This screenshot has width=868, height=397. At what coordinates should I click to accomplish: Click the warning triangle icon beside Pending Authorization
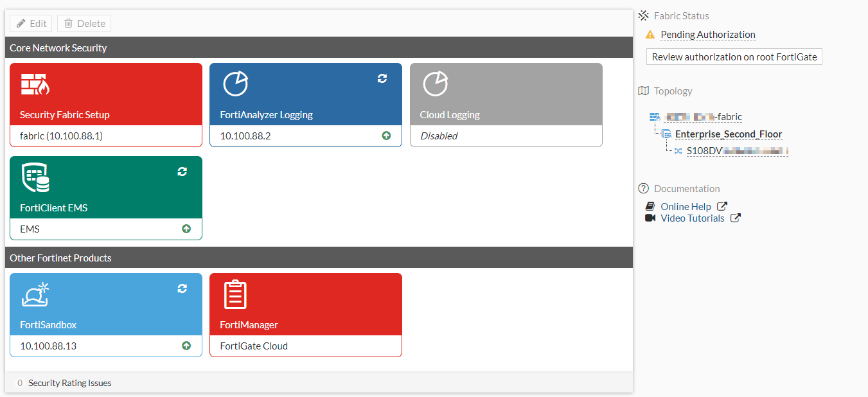coord(650,35)
